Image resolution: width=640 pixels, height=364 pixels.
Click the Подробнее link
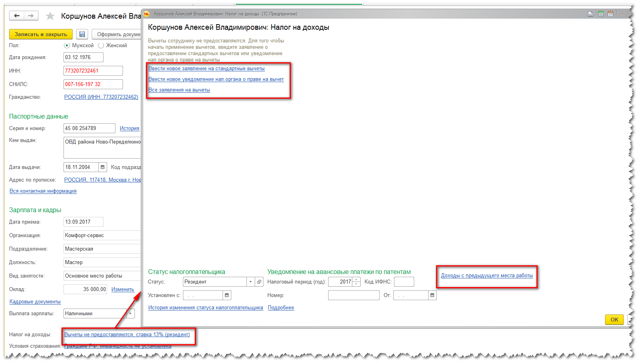[281, 308]
